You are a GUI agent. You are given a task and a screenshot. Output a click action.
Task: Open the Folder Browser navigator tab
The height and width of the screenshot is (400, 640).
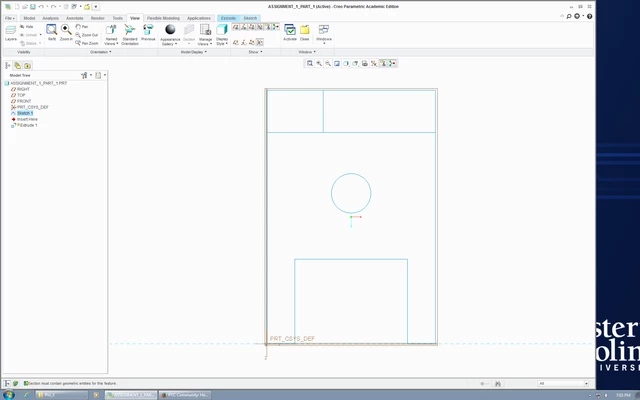pos(18,65)
